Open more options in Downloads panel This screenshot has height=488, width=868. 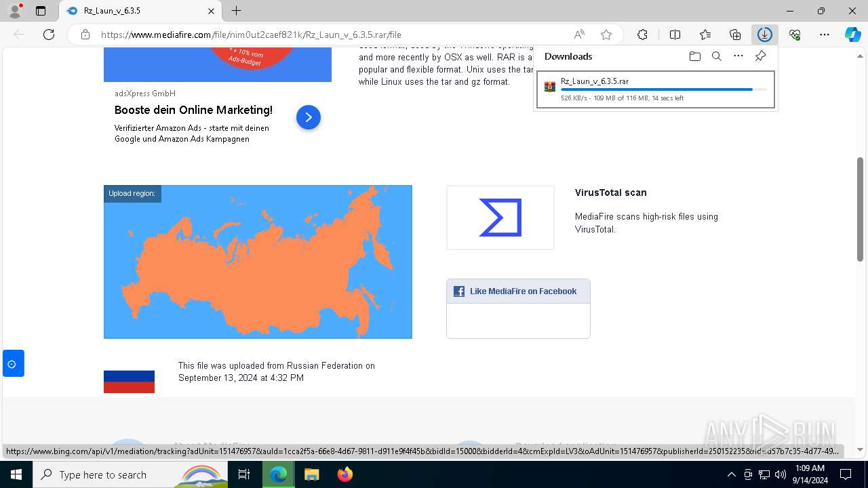pos(738,56)
